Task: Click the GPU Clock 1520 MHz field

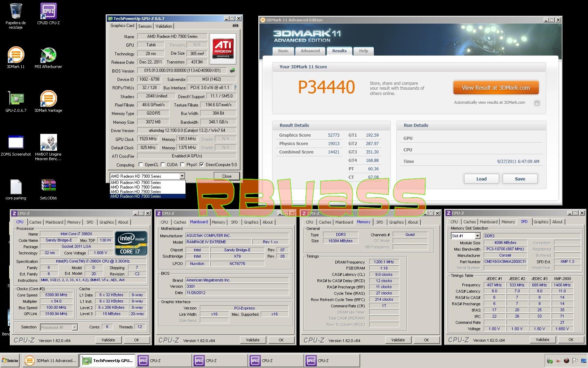Action: 148,139
